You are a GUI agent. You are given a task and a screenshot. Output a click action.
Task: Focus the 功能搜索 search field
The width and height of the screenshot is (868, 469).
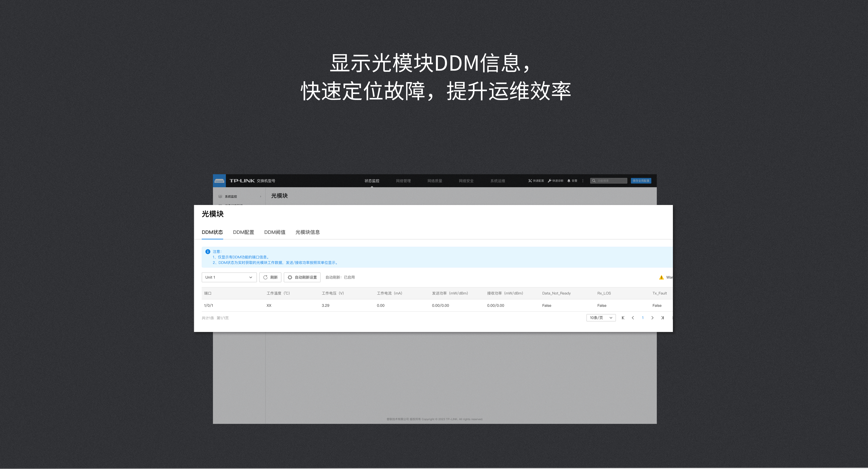click(x=609, y=181)
